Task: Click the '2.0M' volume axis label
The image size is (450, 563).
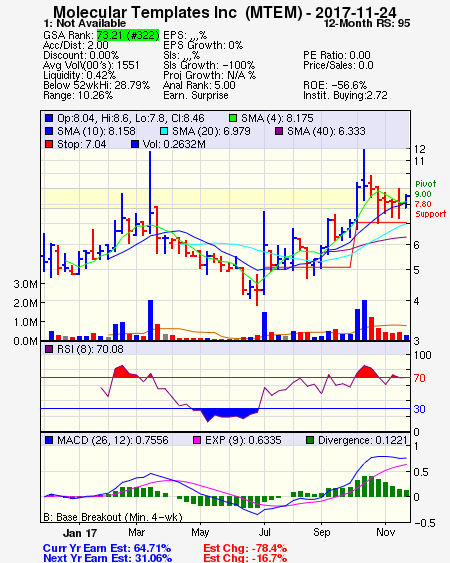Action: (x=25, y=303)
